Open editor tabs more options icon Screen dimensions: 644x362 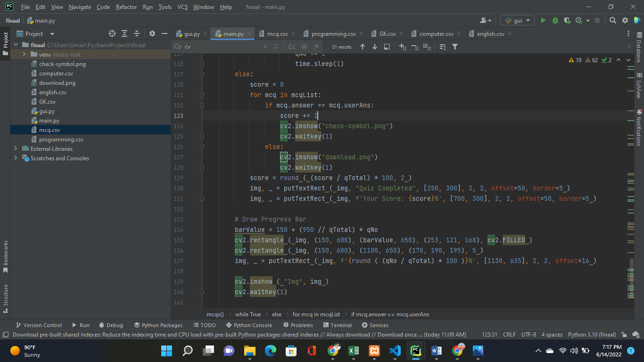[x=628, y=33]
